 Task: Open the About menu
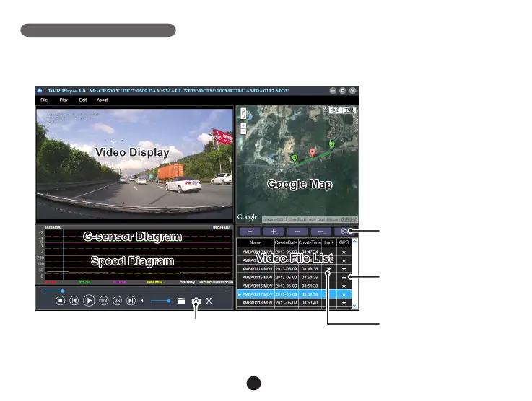tap(103, 100)
